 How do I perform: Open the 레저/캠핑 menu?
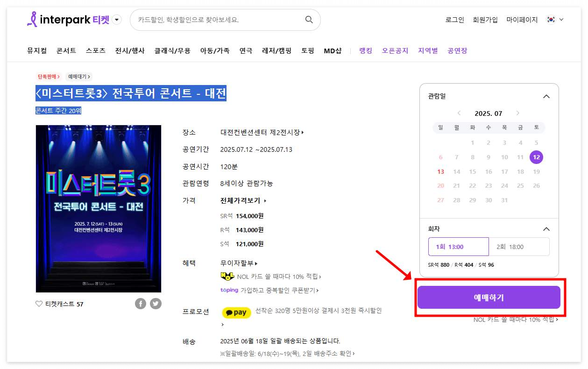click(x=276, y=50)
